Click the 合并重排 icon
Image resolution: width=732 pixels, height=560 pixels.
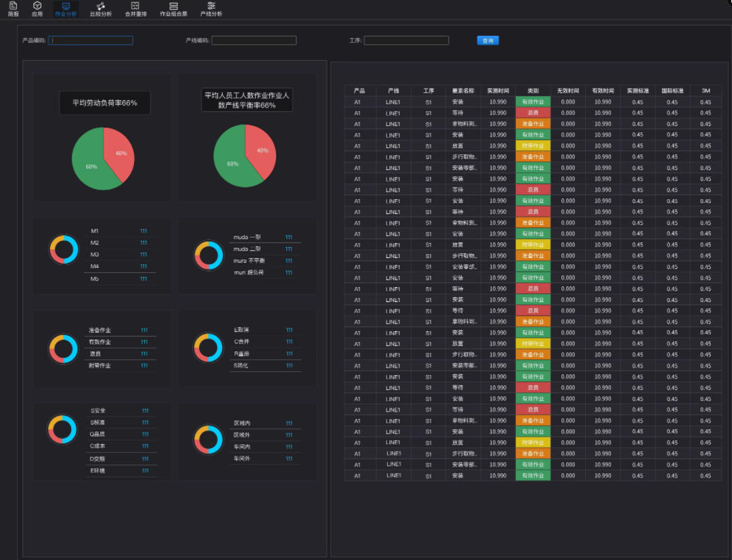tap(135, 6)
